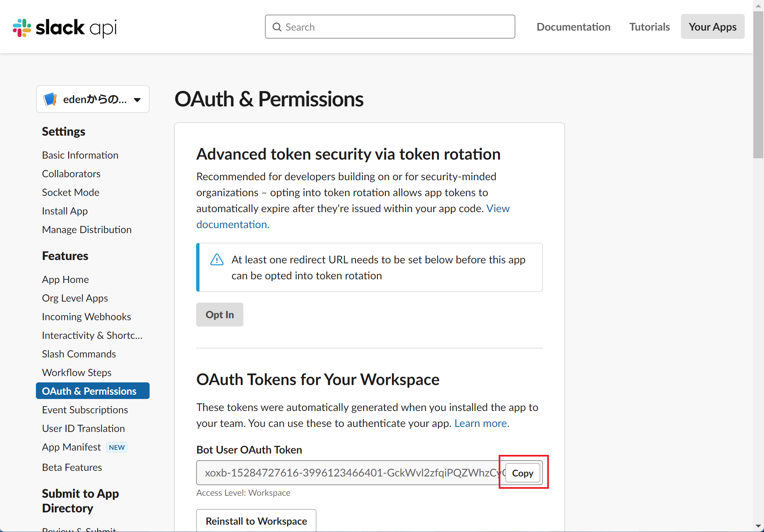Open Tutorials in the top navigation
Screen dimensions: 764x532
tap(649, 27)
